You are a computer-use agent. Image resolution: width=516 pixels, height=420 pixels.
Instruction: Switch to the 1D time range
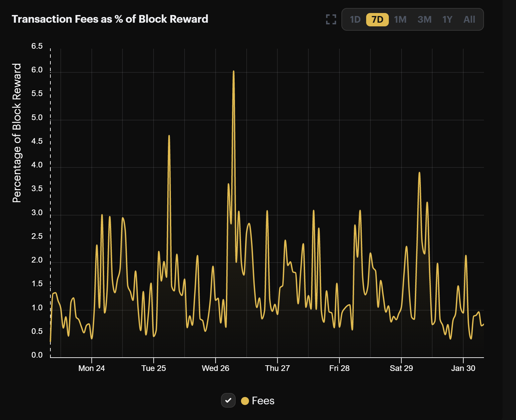tap(355, 19)
